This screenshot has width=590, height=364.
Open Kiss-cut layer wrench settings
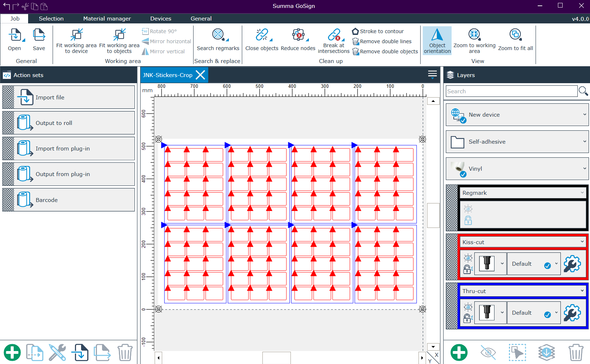point(572,264)
